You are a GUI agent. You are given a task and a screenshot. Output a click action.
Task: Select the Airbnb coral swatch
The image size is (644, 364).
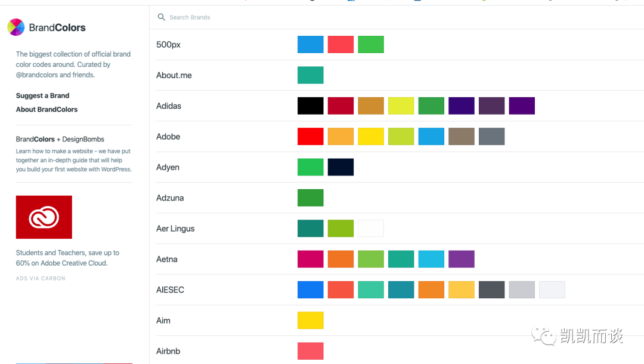click(311, 351)
